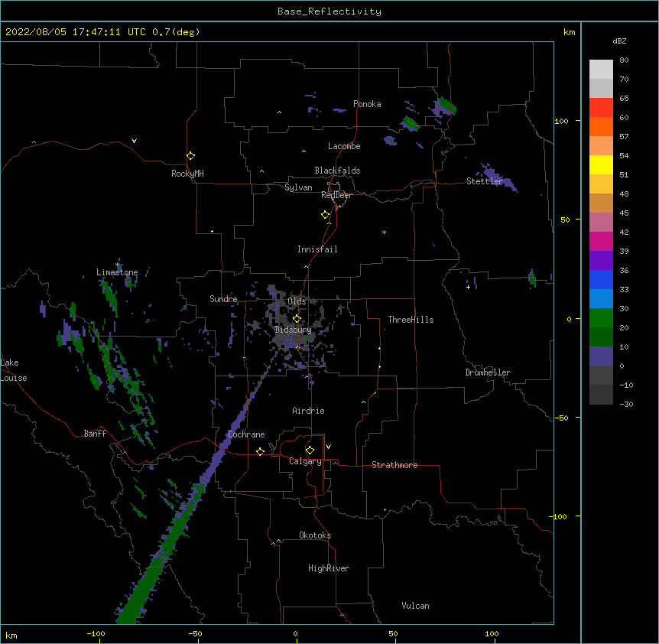Click the yellow marker above Calgary label

tap(310, 450)
